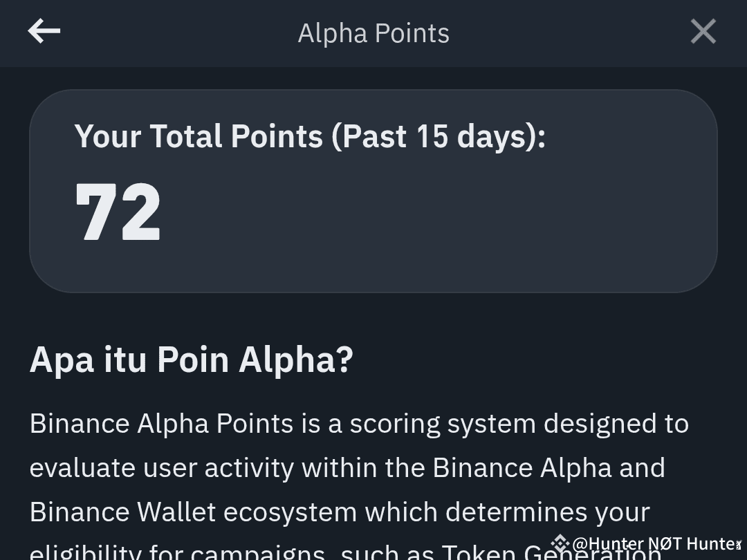The height and width of the screenshot is (560, 747).
Task: Click the words 'Binance Alpha Points' in paragraph
Action: pyautogui.click(x=161, y=423)
